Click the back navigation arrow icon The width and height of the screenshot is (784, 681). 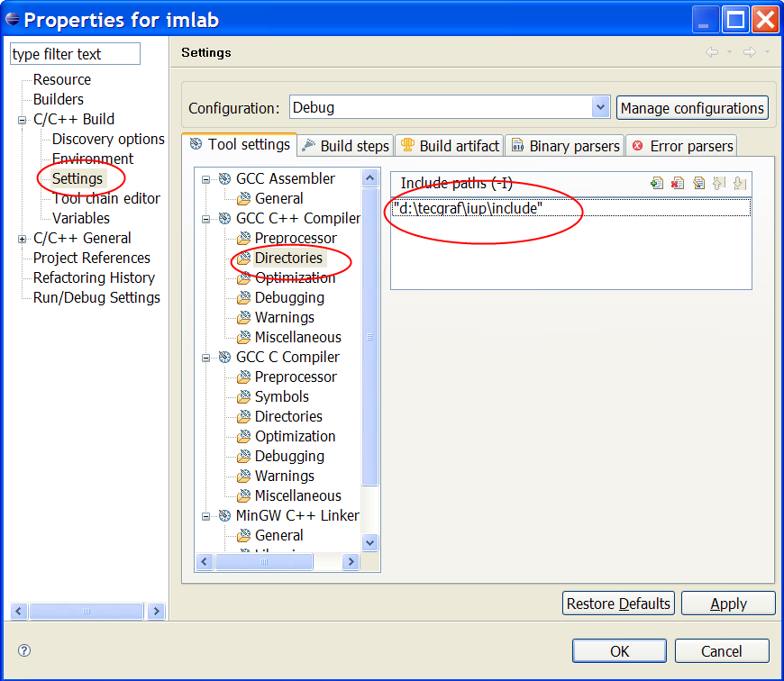tap(712, 52)
